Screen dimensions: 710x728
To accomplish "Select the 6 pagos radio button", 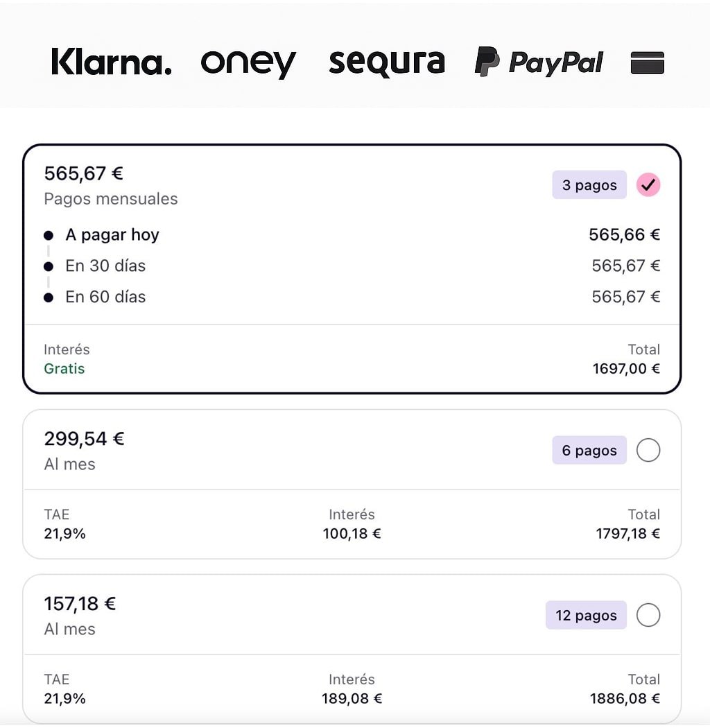I will [x=648, y=451].
